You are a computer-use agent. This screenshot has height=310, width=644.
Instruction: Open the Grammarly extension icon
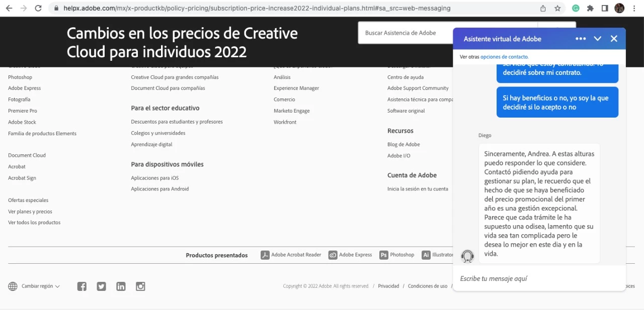click(576, 8)
